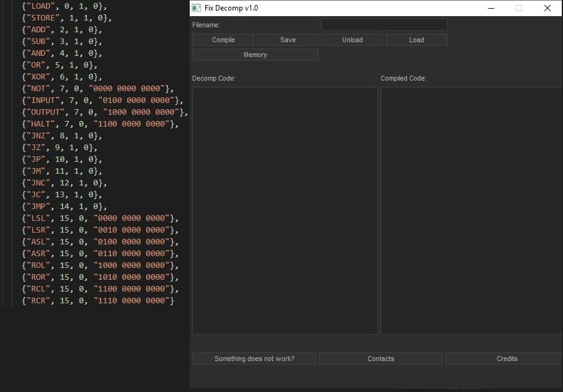Select the "ROL" entry line
Viewport: 563px width, 392px height.
[x=100, y=265]
